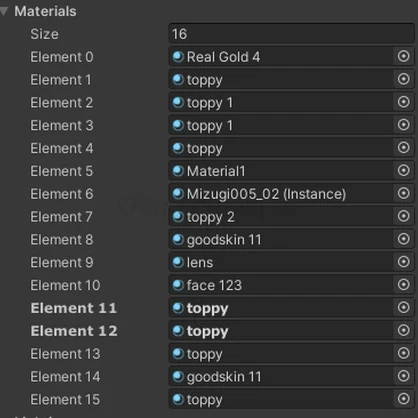Open object picker for Element 6 Mizugi005_02

(x=403, y=193)
